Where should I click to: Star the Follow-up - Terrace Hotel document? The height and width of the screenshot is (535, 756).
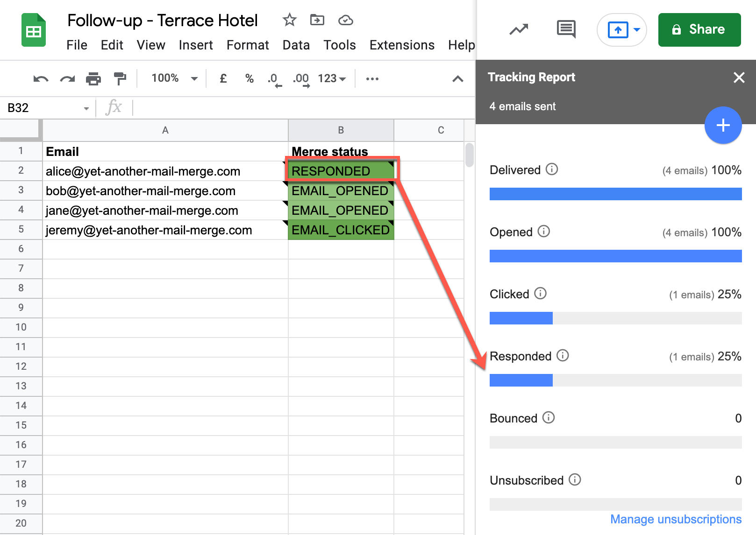click(x=289, y=20)
